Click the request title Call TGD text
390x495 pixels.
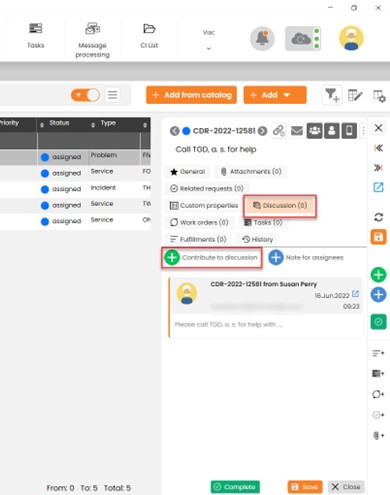pos(216,149)
